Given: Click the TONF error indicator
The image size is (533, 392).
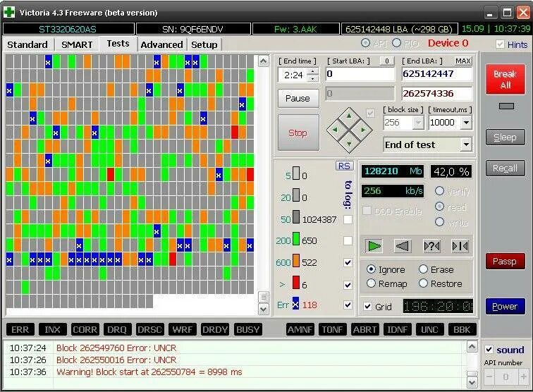Looking at the screenshot, I should pyautogui.click(x=332, y=329).
